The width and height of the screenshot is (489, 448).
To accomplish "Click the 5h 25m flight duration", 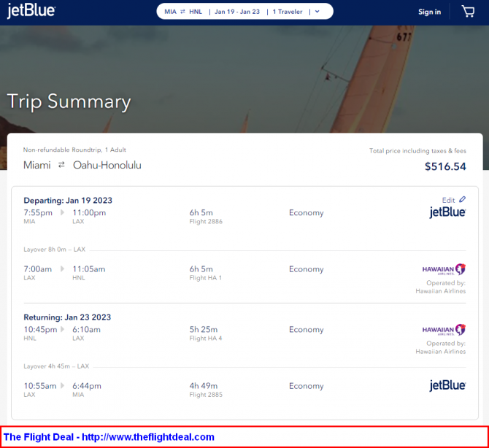I will [204, 330].
